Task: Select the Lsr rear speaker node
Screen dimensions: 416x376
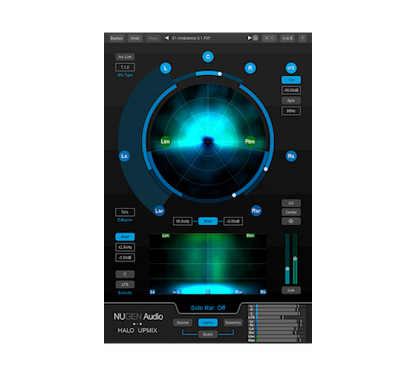Action: [x=159, y=211]
